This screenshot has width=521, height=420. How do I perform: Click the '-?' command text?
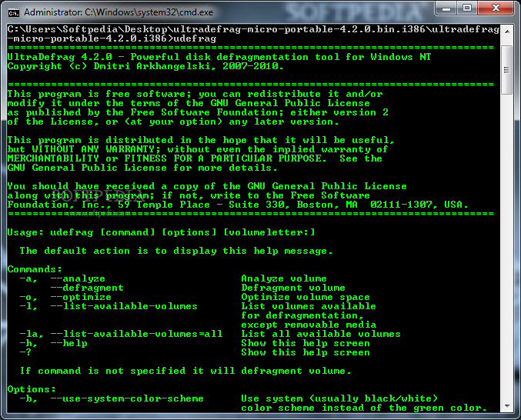(x=25, y=352)
